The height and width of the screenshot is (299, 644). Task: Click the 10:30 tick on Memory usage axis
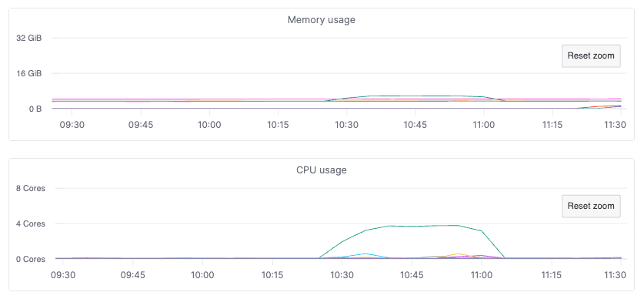click(x=347, y=124)
